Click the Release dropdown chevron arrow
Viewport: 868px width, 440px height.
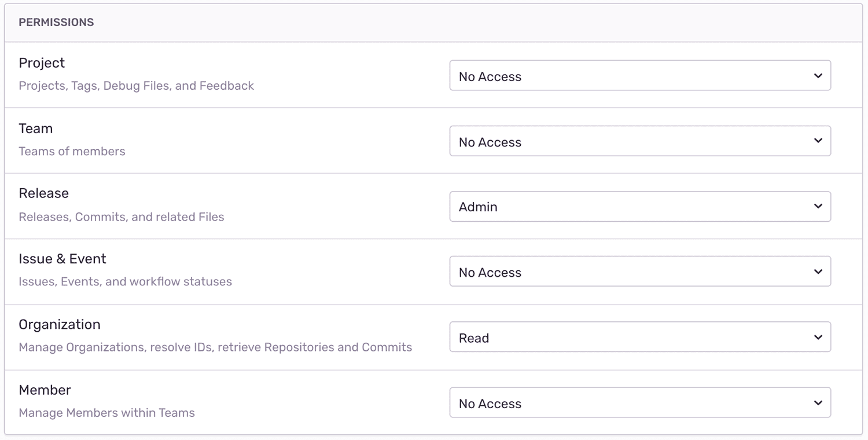818,206
